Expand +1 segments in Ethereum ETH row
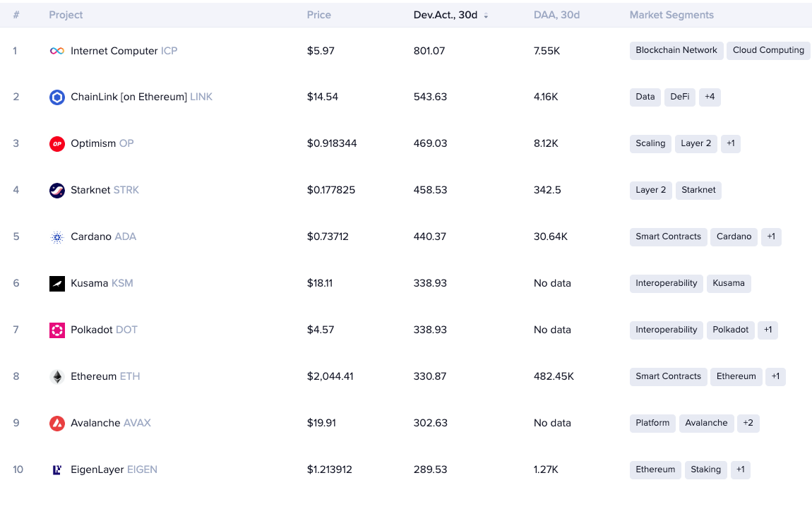812x509 pixels. pyautogui.click(x=775, y=376)
